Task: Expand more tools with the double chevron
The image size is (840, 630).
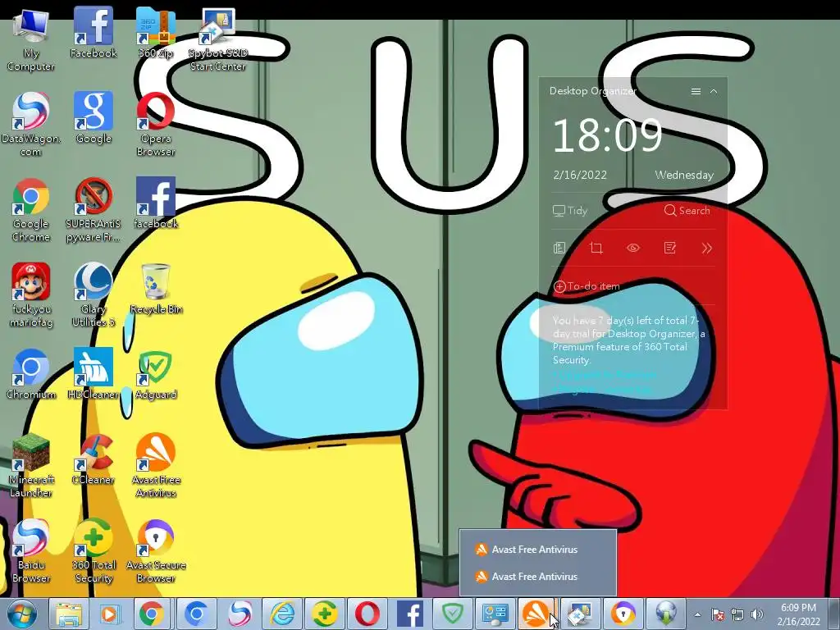Action: coord(706,248)
